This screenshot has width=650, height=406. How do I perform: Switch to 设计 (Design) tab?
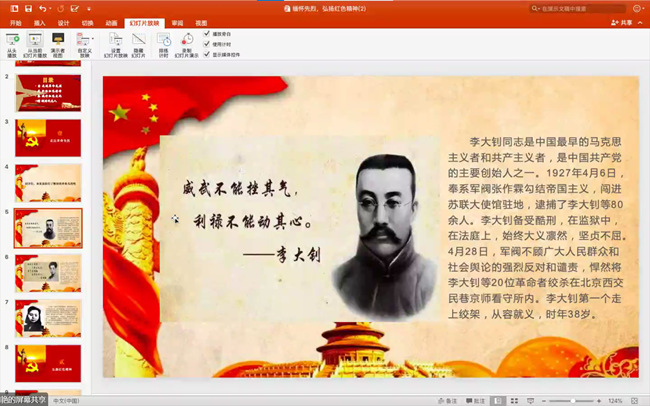[64, 22]
